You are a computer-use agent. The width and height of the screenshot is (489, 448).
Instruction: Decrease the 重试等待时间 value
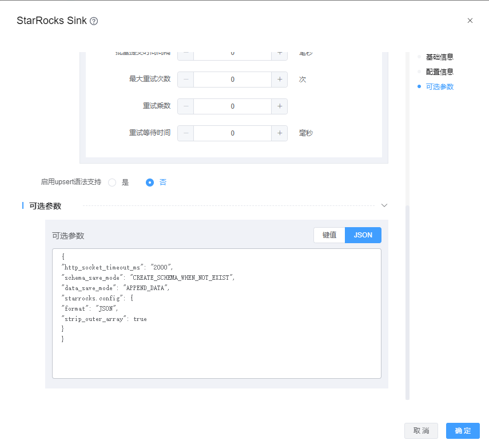point(186,133)
